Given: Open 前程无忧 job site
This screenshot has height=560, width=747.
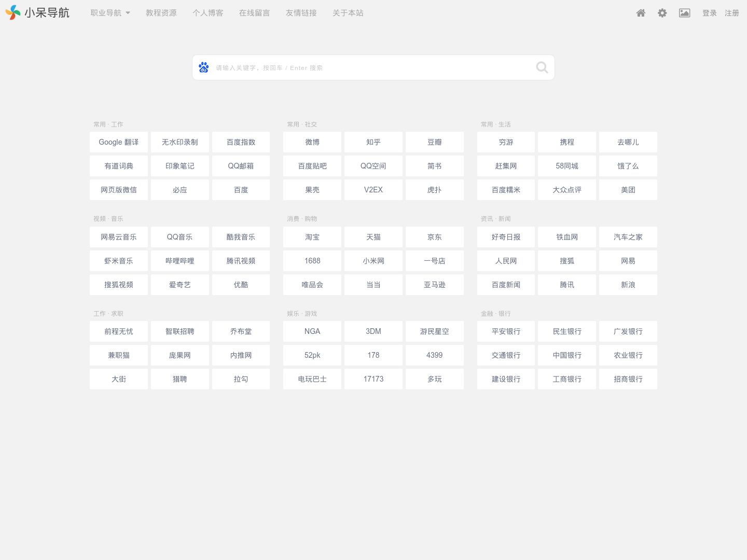Looking at the screenshot, I should click(x=119, y=331).
